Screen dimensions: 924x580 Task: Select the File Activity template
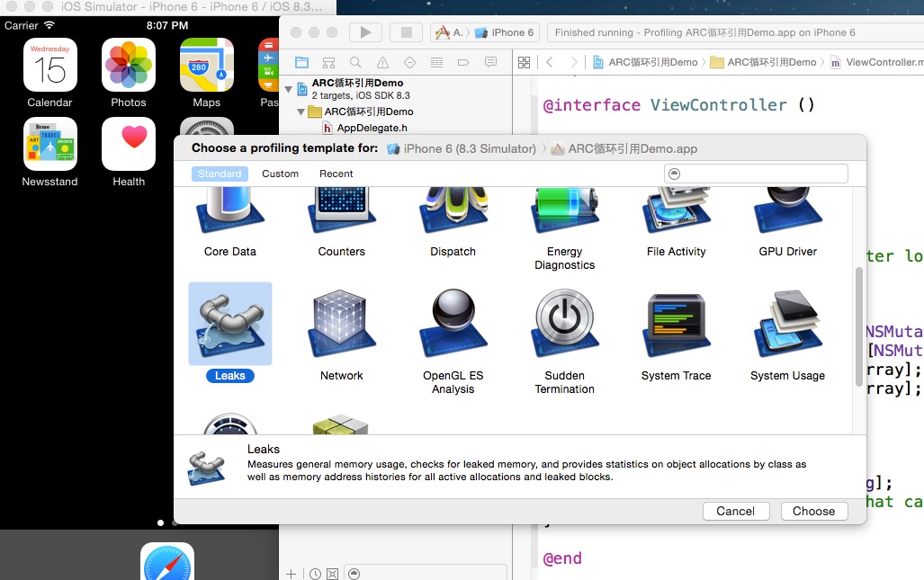(x=676, y=223)
